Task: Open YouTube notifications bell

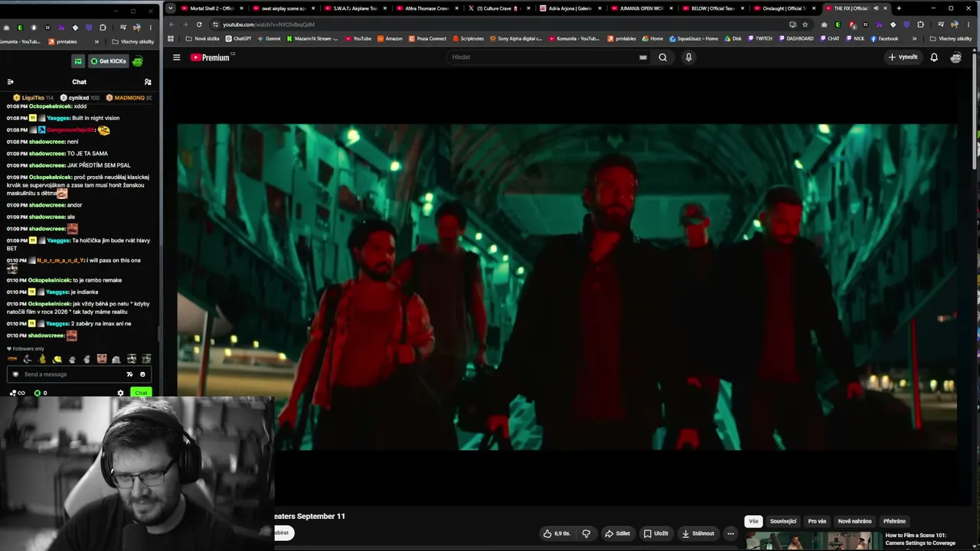Action: pyautogui.click(x=934, y=57)
